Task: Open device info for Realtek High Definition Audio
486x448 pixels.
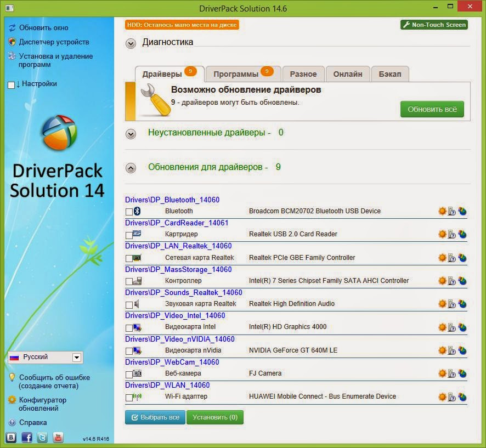Action: point(451,303)
